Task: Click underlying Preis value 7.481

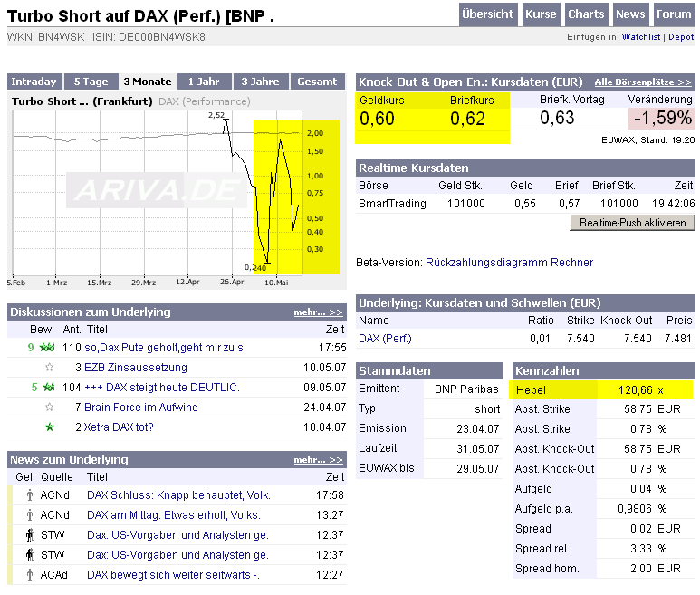Action: [678, 339]
